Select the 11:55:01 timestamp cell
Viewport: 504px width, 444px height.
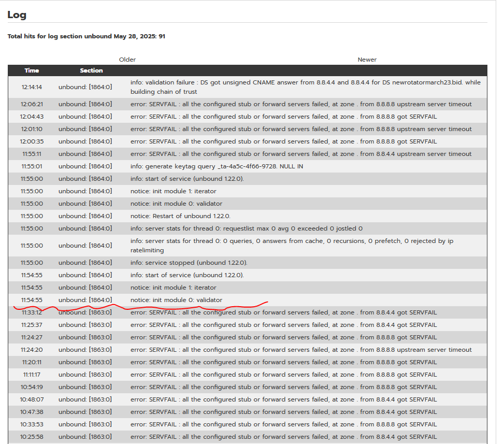pyautogui.click(x=32, y=166)
